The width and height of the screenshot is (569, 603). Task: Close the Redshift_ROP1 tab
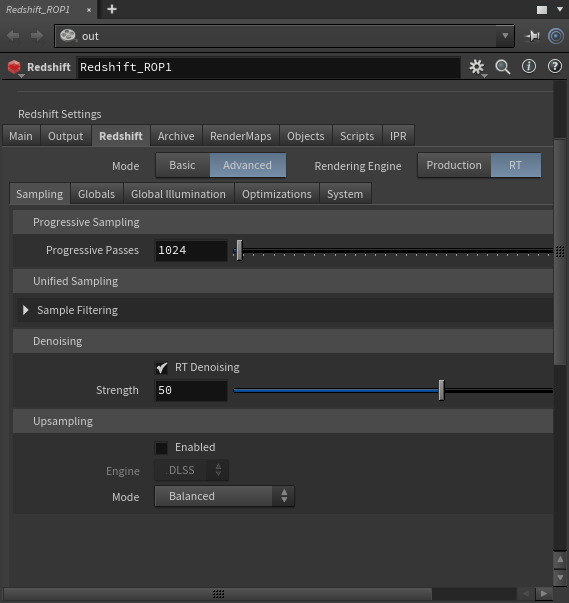[x=89, y=10]
